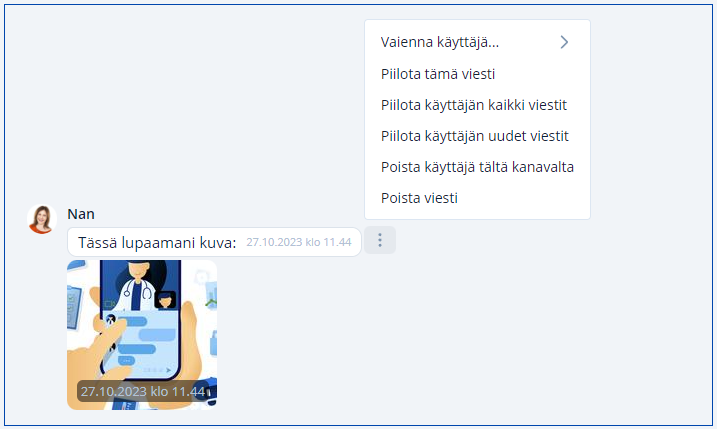Click the image's overlay timestamp label
This screenshot has width=717, height=429.
click(143, 391)
